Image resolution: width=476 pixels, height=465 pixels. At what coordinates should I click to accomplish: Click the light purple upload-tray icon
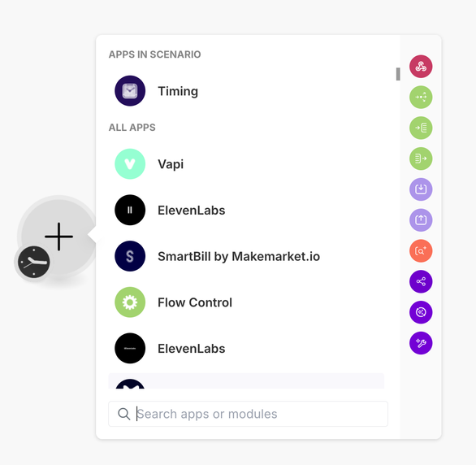421,219
